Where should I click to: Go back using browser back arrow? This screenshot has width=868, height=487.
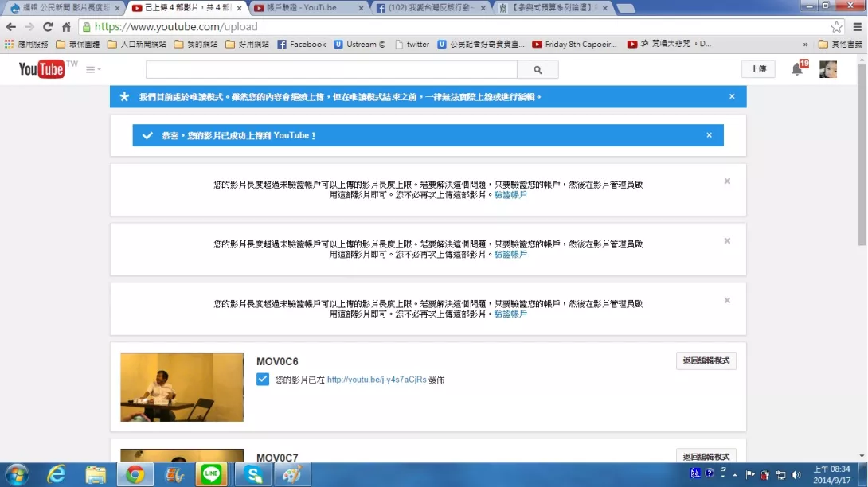click(11, 26)
